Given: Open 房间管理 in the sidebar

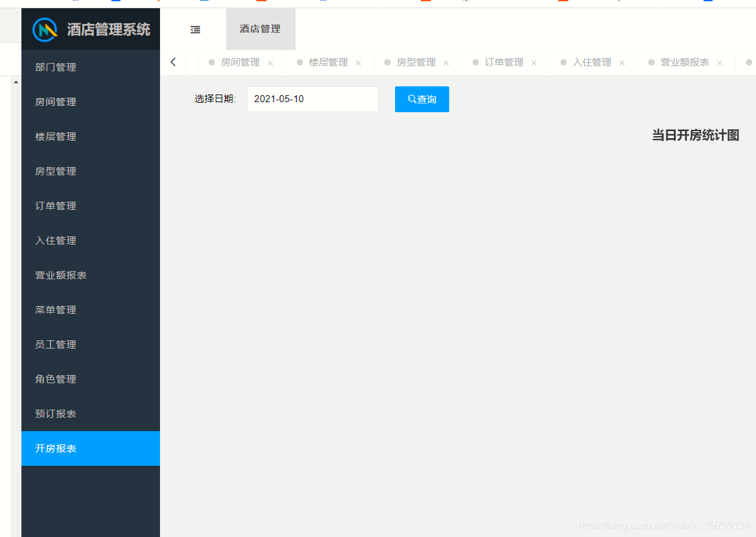Looking at the screenshot, I should (x=91, y=102).
